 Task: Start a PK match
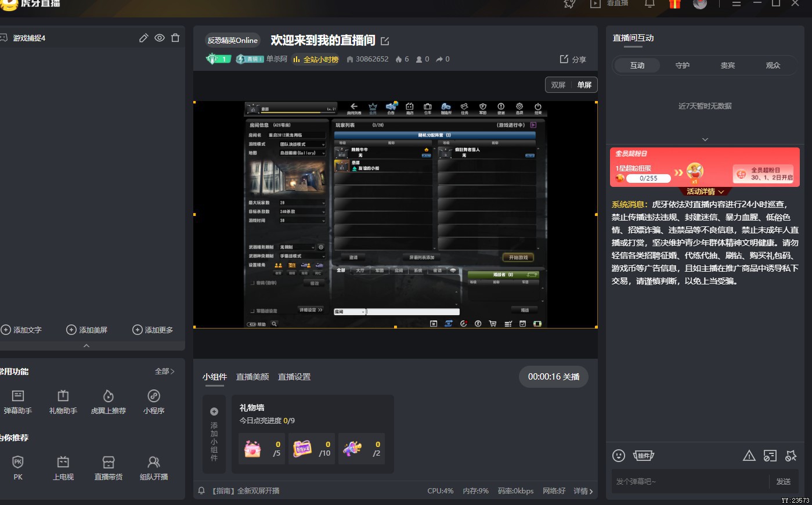pos(18,468)
